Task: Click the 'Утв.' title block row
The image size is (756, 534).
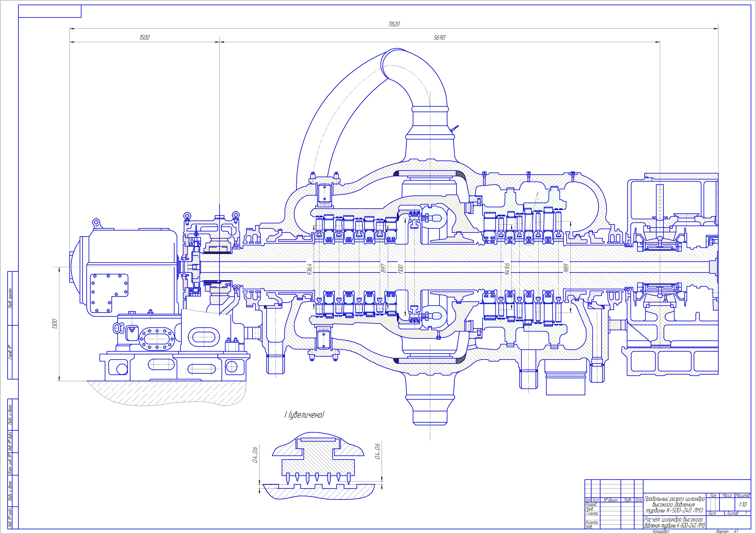Action: tap(589, 527)
